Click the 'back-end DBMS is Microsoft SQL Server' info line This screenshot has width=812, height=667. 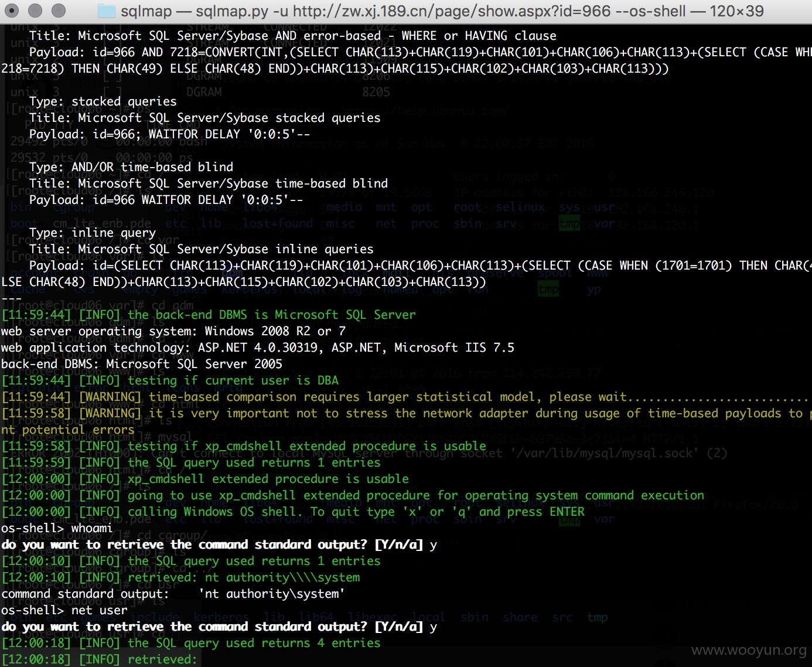pos(209,315)
